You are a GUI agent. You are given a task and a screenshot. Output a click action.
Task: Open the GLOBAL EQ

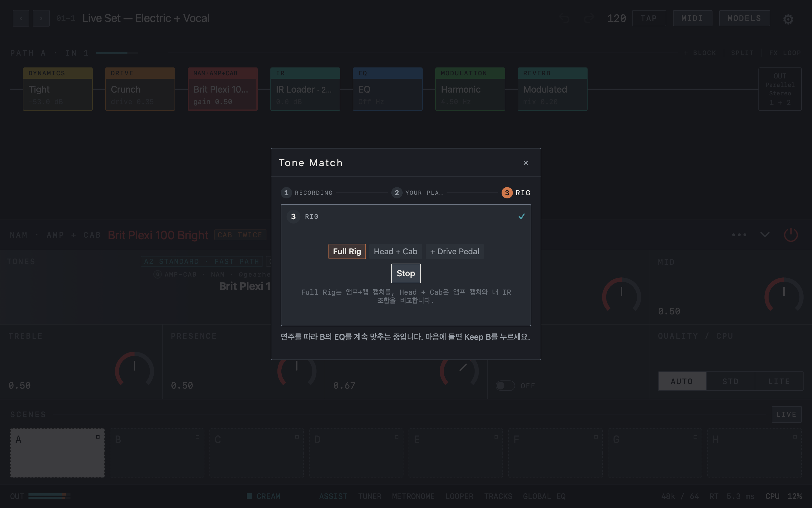544,496
